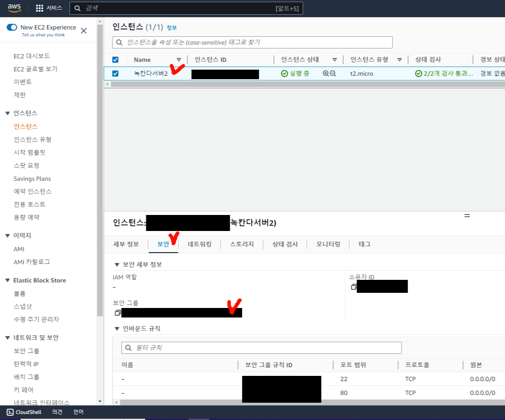Open 인스턴스 유형 page
Screen dimensions: 505x420
[32, 139]
